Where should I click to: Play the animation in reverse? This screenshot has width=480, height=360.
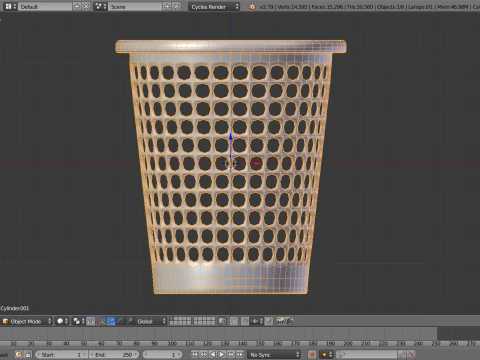212,354
